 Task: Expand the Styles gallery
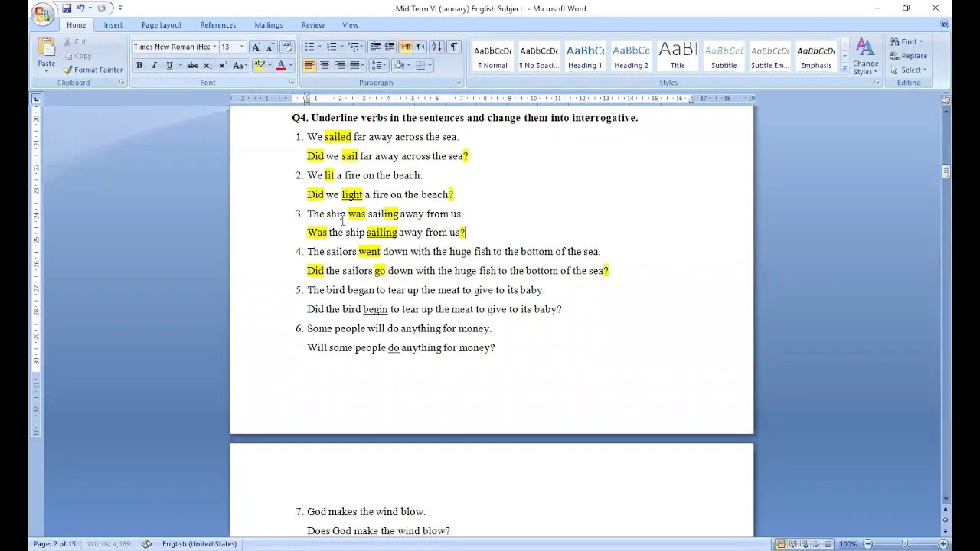[844, 69]
